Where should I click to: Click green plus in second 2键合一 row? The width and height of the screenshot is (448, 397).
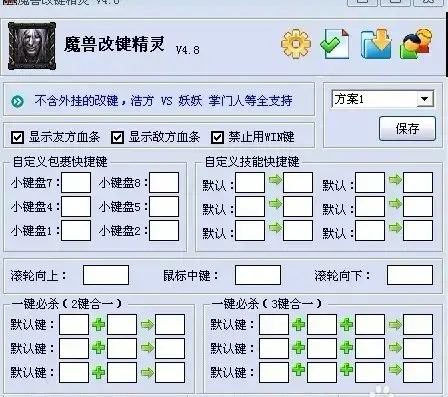pos(98,348)
